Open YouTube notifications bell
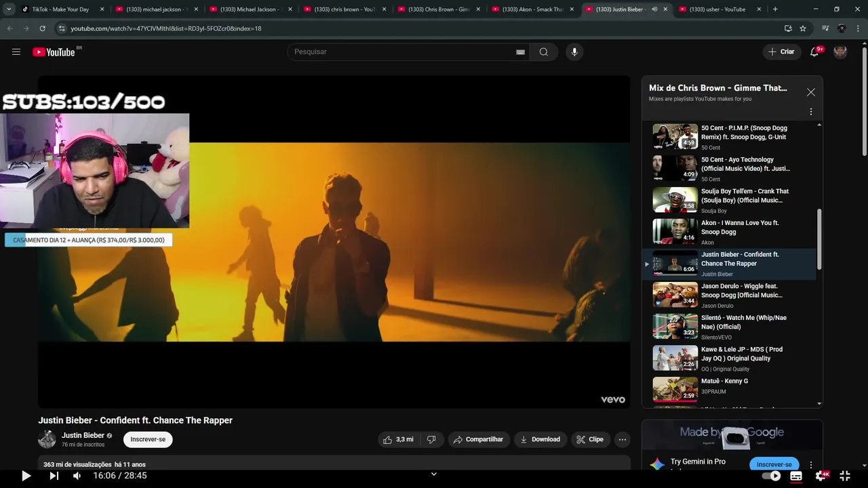The width and height of the screenshot is (868, 488). pos(814,52)
